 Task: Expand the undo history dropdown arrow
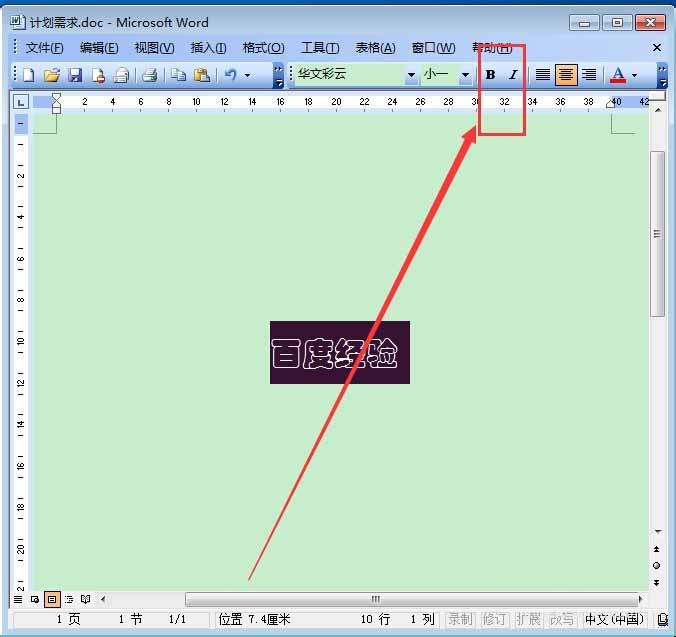[247, 75]
